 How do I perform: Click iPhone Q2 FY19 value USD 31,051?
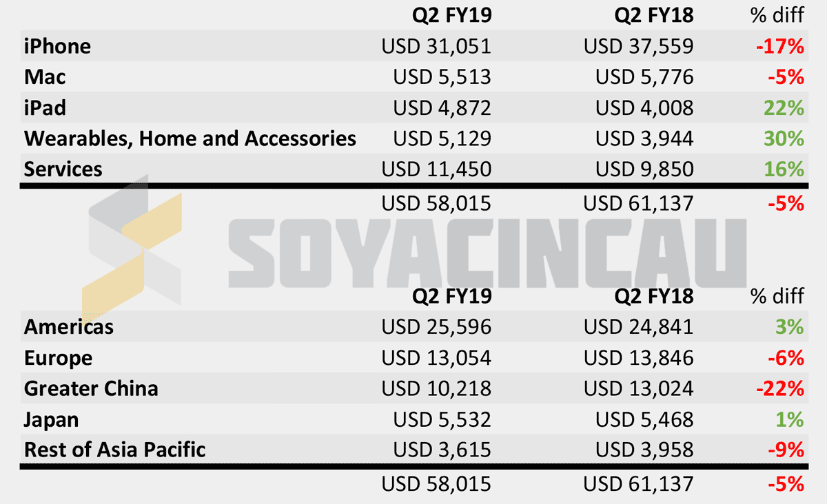pyautogui.click(x=436, y=46)
